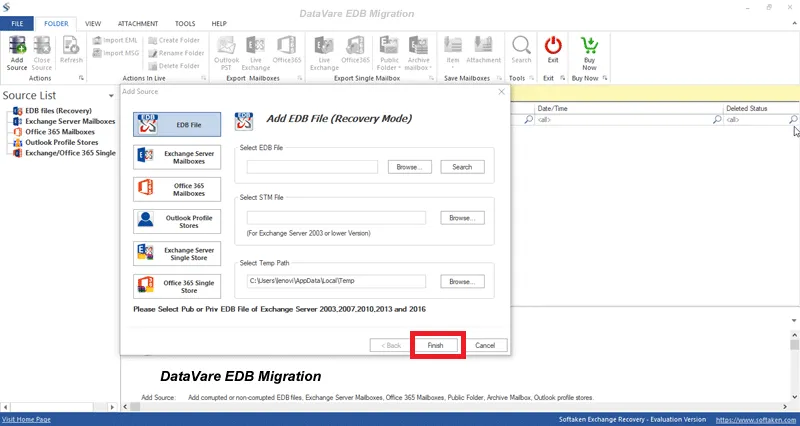Choose Rename Folder in the ribbon
The width and height of the screenshot is (800, 426).
[x=176, y=53]
